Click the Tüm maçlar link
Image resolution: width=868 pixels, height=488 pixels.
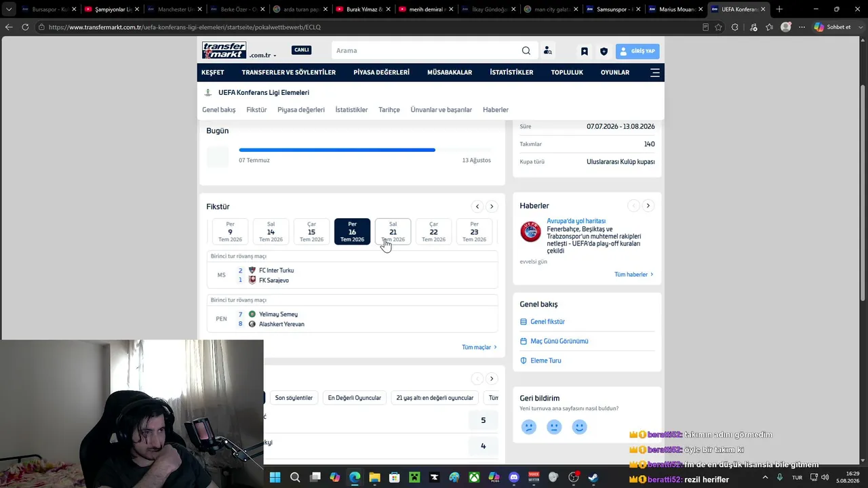click(479, 347)
